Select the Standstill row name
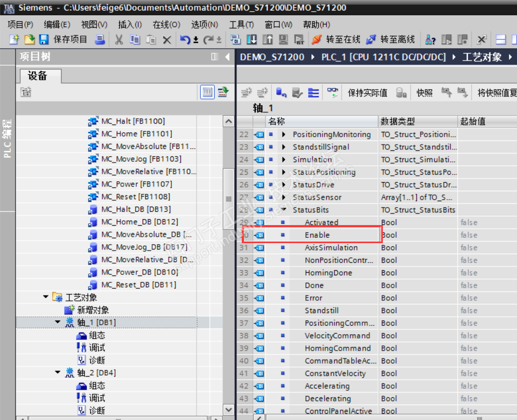 pos(321,311)
